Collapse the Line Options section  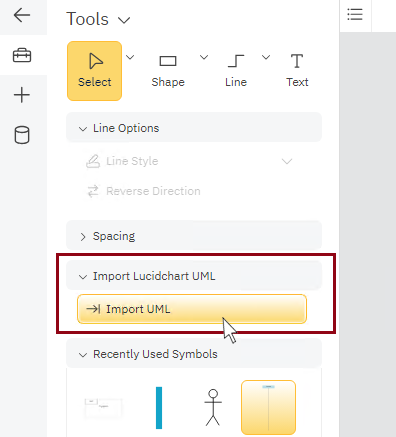pos(194,128)
